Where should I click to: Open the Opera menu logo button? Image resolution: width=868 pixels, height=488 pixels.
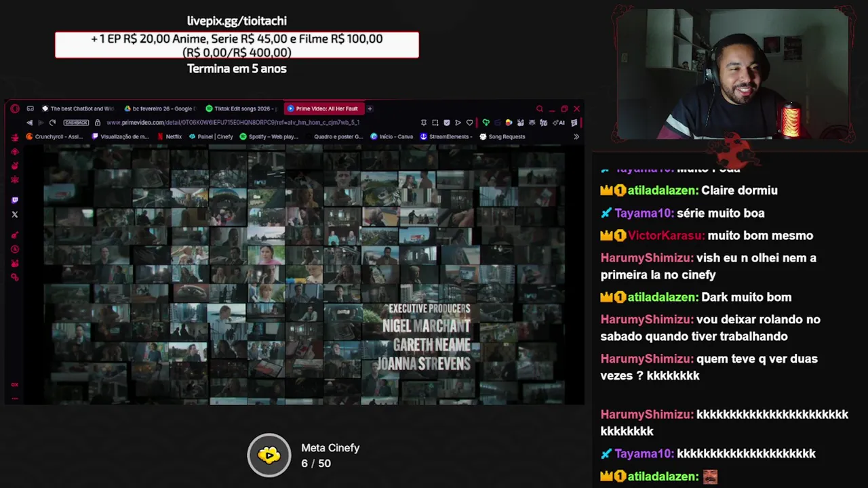[x=15, y=108]
